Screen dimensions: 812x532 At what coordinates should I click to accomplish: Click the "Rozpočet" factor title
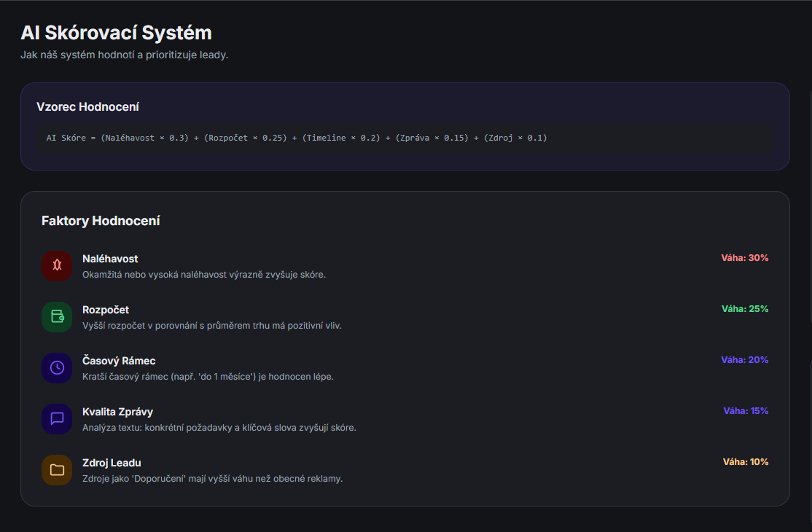(x=106, y=310)
